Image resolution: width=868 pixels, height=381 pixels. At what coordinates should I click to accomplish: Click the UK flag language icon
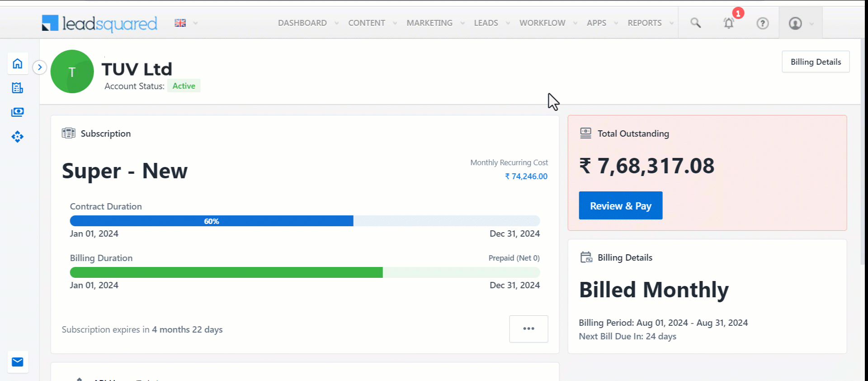point(180,23)
